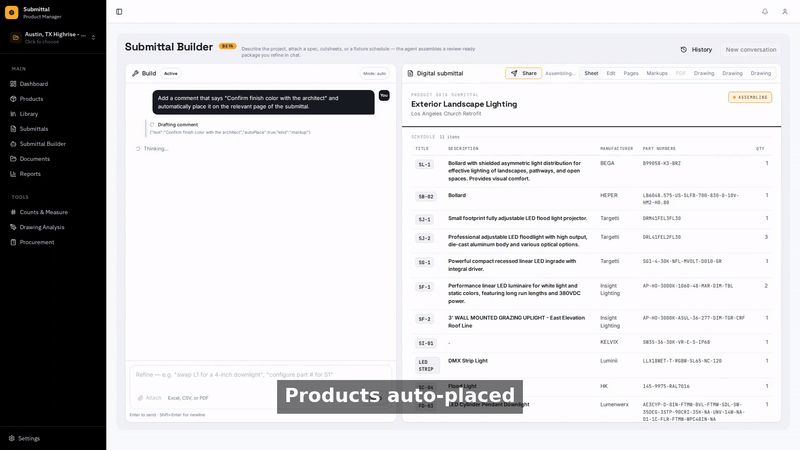
Task: Go to Products in sidebar
Action: (31, 99)
